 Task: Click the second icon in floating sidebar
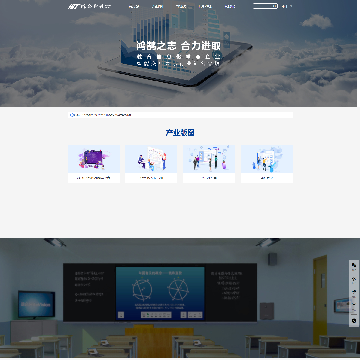click(x=354, y=279)
